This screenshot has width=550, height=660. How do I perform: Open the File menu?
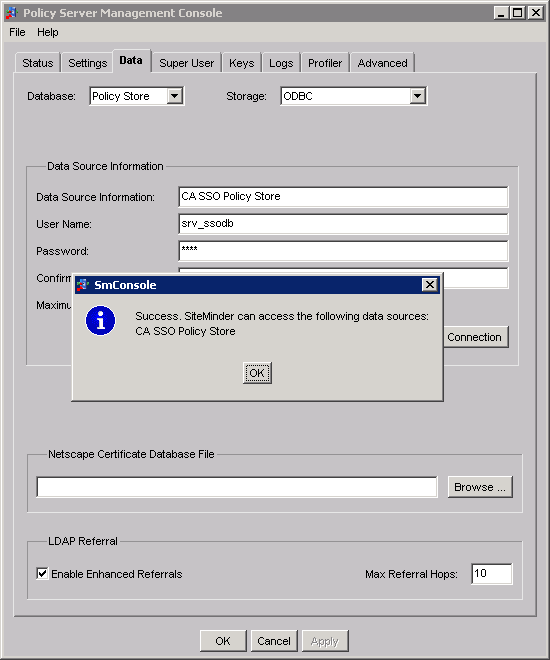point(17,32)
